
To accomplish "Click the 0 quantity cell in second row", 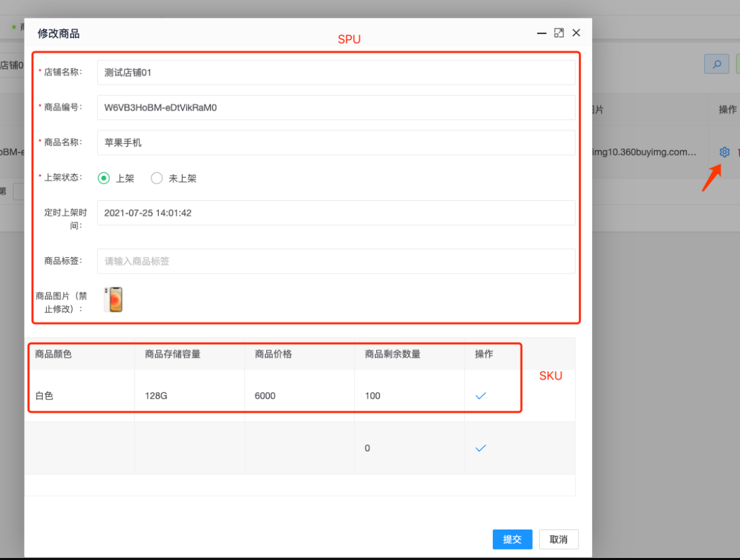I will tap(409, 448).
